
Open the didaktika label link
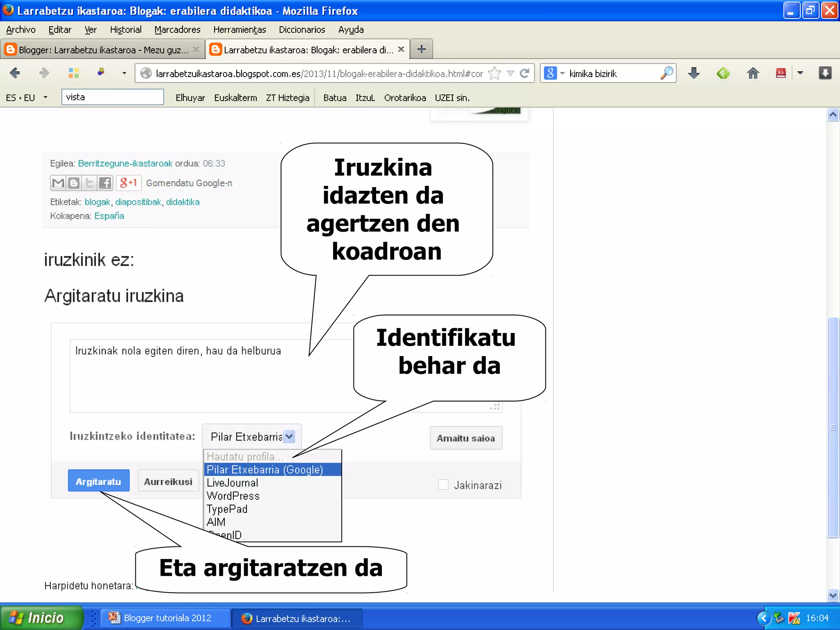tap(183, 202)
